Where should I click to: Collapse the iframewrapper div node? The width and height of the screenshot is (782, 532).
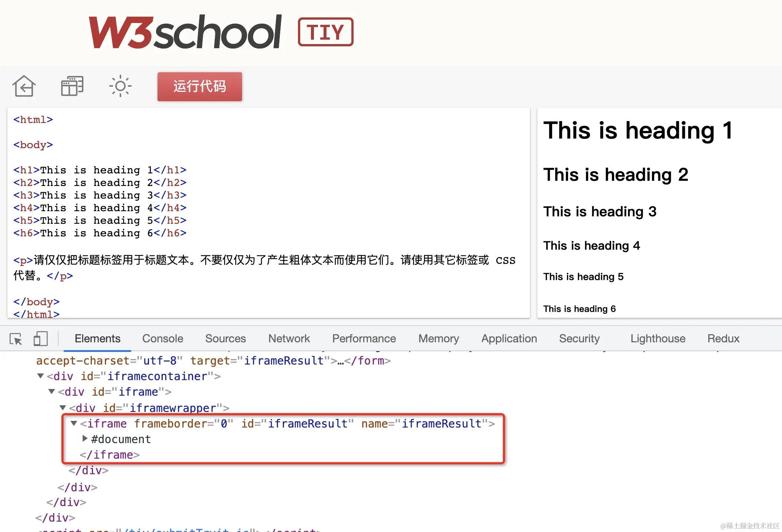point(63,408)
